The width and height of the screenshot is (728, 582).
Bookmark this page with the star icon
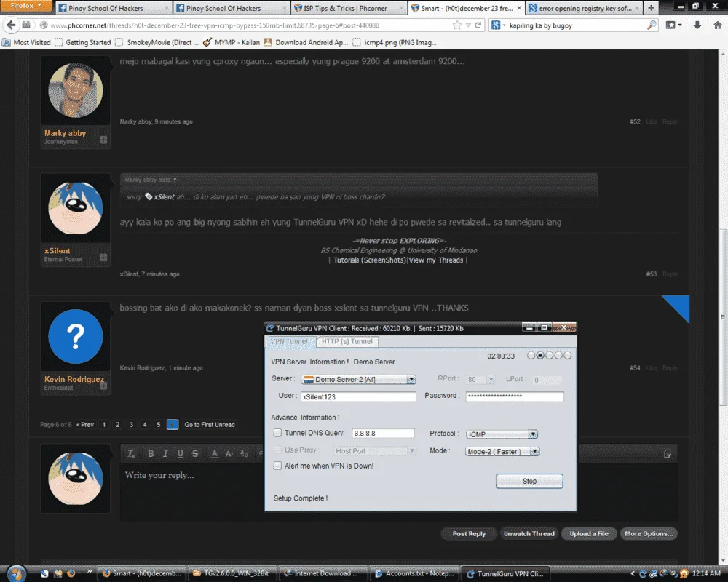[457, 25]
